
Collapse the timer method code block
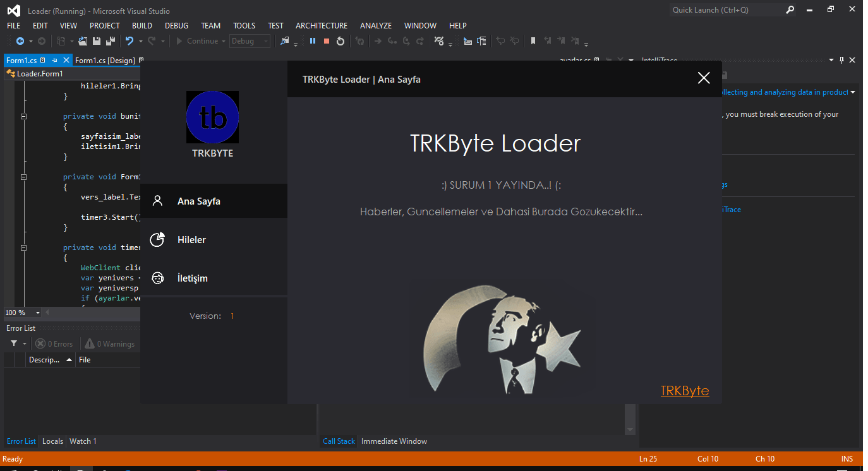[x=23, y=247]
